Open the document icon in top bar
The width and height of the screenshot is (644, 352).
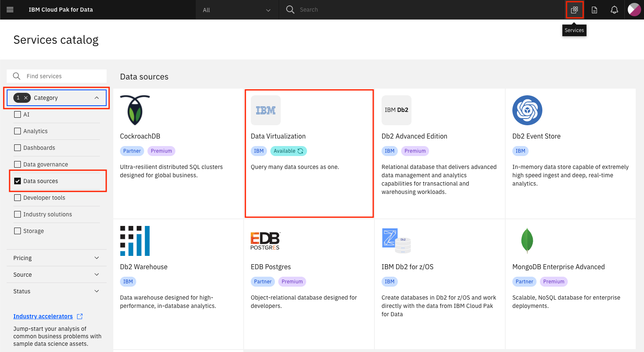[x=594, y=10]
